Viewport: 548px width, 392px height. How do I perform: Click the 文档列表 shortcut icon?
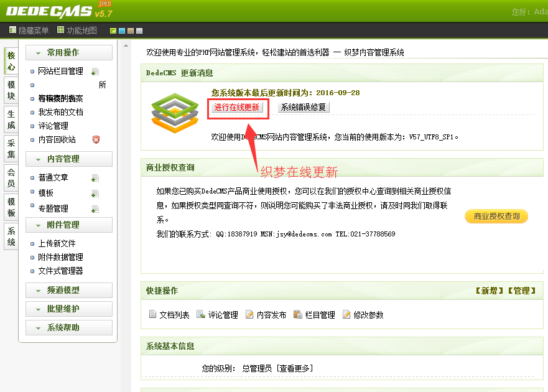153,315
